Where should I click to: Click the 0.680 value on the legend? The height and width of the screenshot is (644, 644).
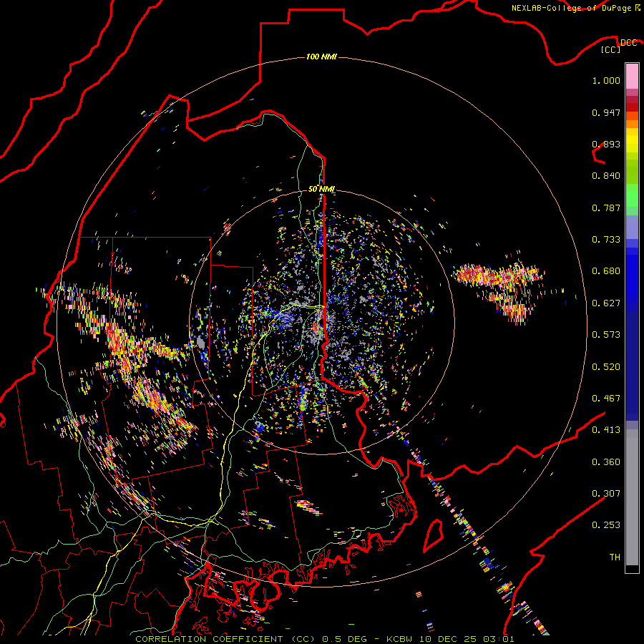click(606, 271)
